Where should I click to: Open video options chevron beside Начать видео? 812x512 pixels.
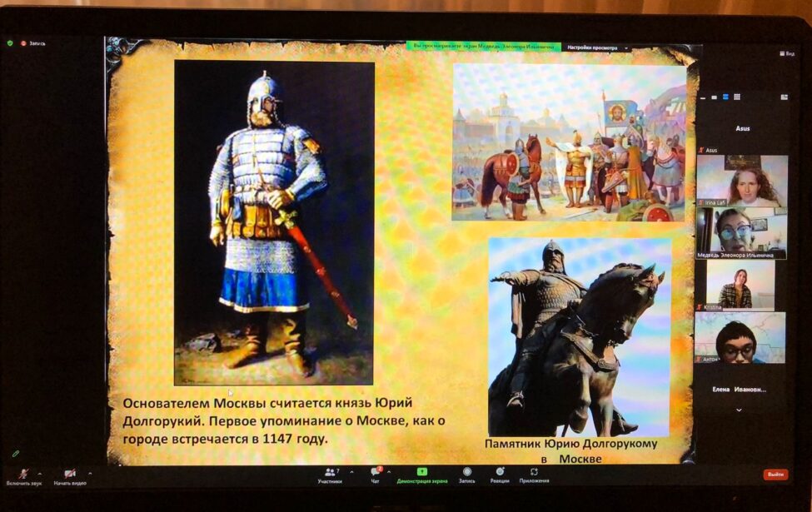[89, 473]
